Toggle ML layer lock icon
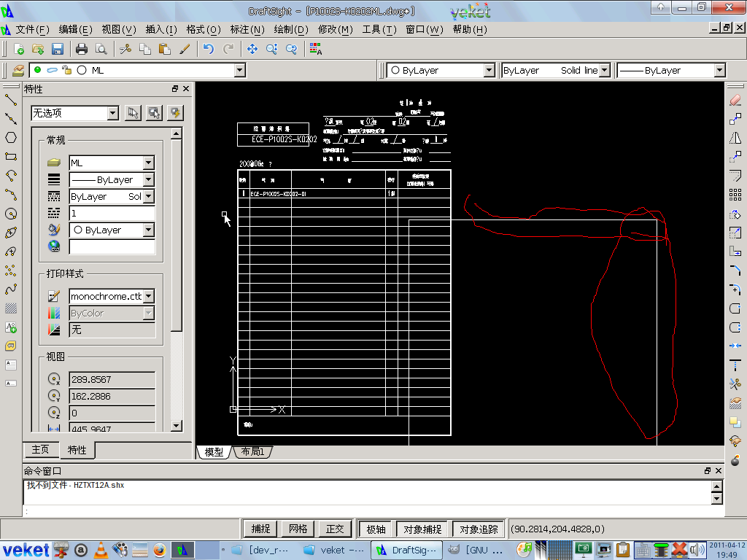 (66, 70)
